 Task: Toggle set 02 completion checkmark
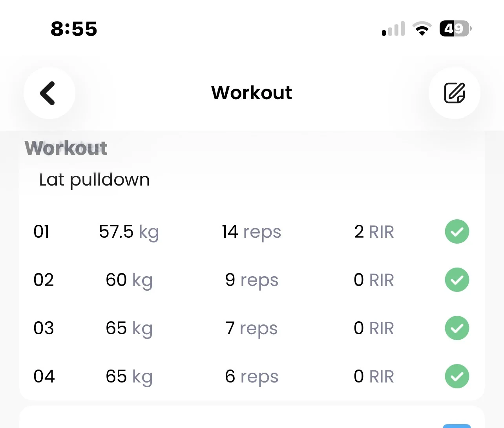click(457, 280)
